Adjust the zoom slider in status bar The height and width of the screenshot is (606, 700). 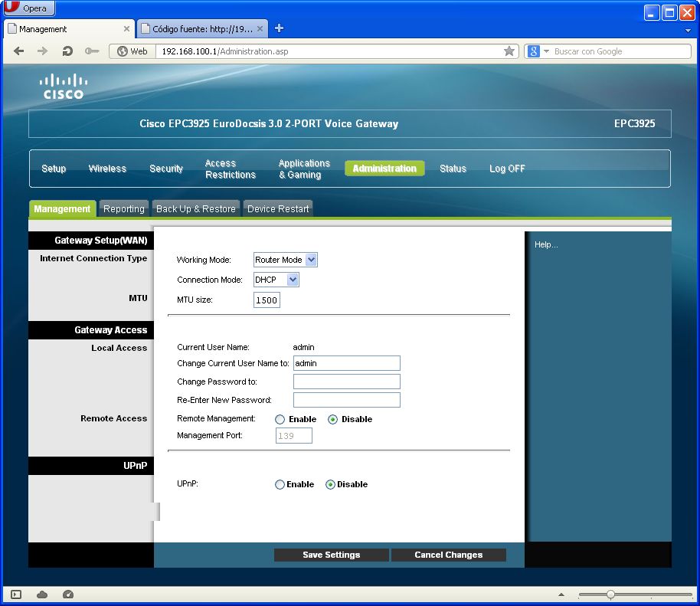(x=610, y=595)
